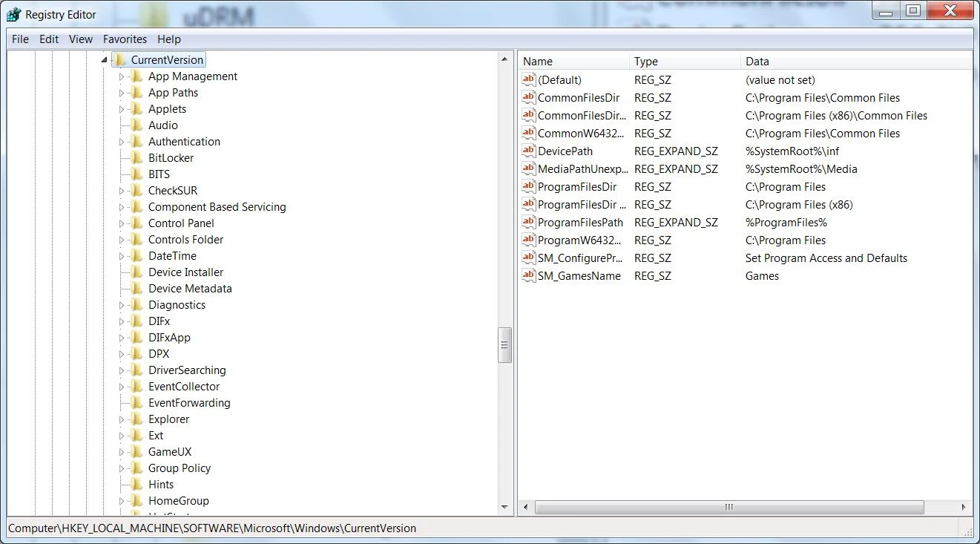Click the App Management folder icon
This screenshot has height=544, width=980.
tap(136, 76)
